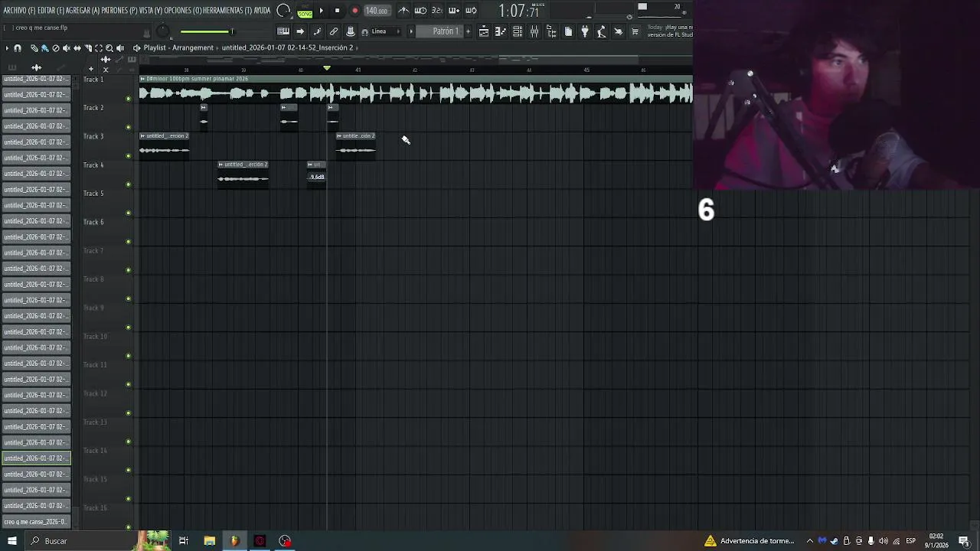
Task: Toggle typing keyboard to piano icon
Action: (x=283, y=31)
